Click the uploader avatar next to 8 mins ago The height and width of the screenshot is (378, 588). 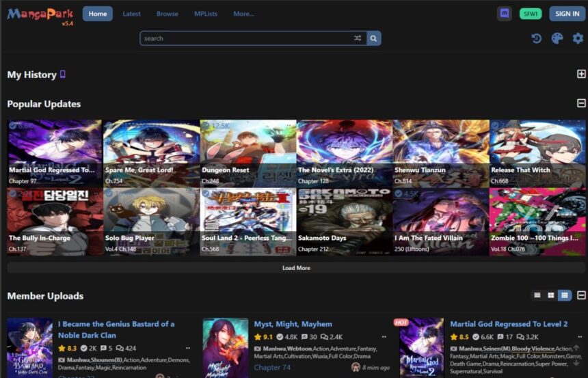[x=356, y=367]
